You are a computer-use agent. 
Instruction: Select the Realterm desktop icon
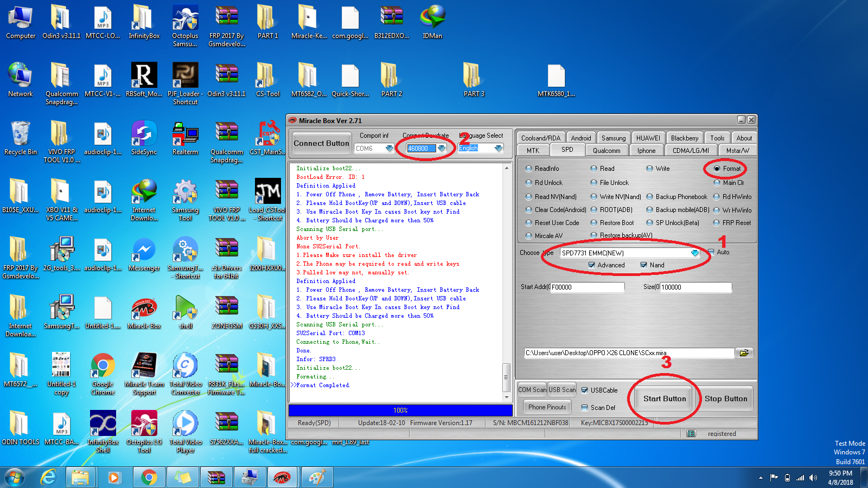pyautogui.click(x=186, y=138)
